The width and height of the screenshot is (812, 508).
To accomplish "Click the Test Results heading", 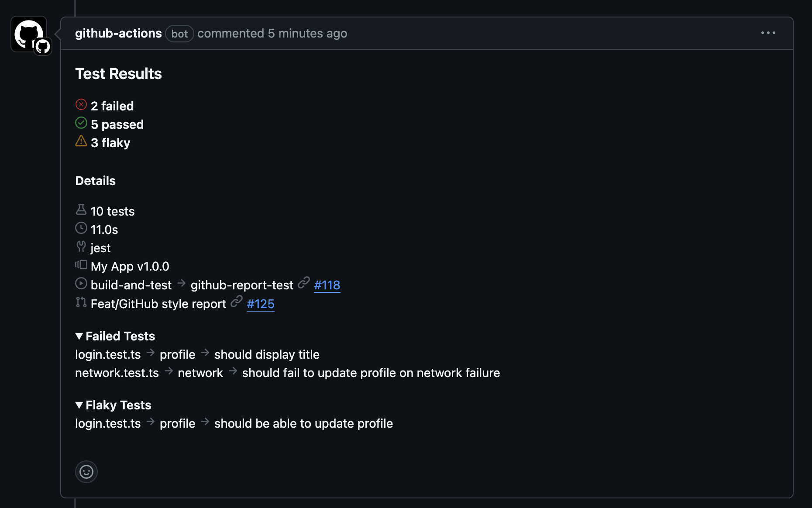I will point(118,74).
